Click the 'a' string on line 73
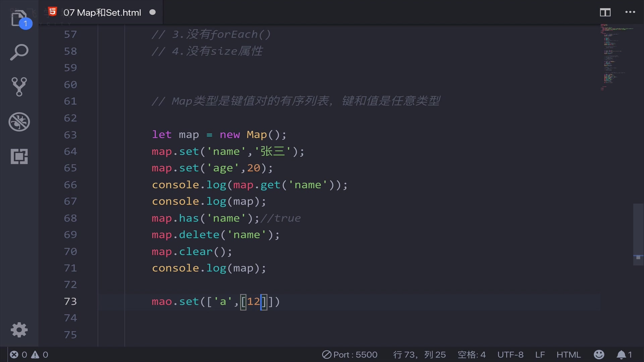The height and width of the screenshot is (362, 644). tap(223, 301)
